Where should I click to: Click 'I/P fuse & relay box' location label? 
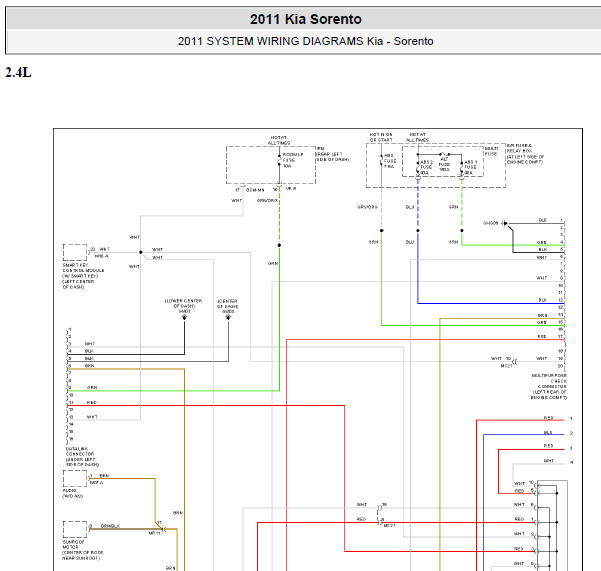tap(525, 154)
